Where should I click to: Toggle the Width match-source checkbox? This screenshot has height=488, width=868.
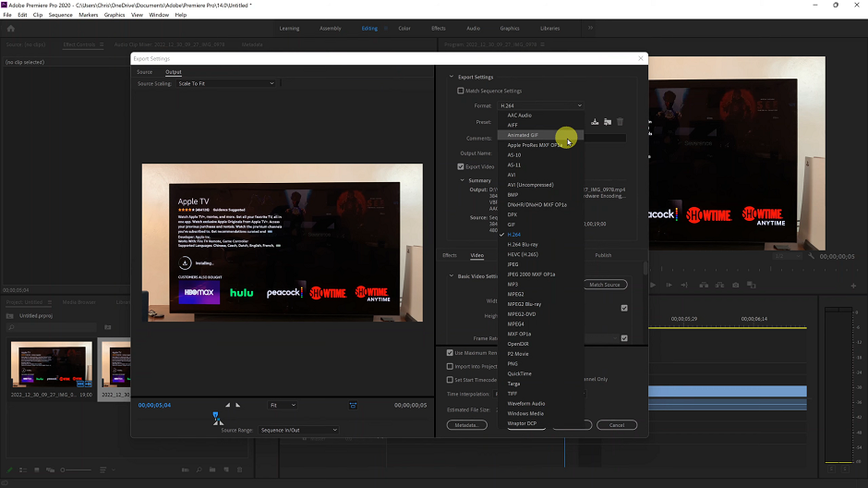point(624,308)
